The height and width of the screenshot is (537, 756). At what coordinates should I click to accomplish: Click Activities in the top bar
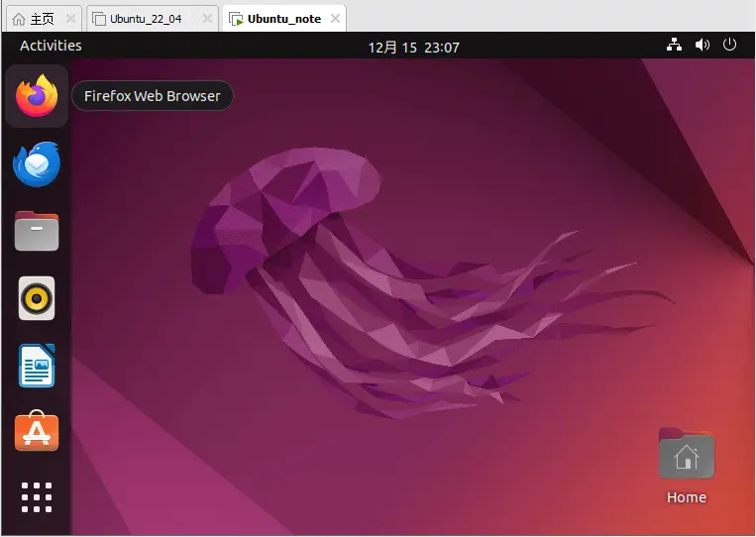(51, 46)
